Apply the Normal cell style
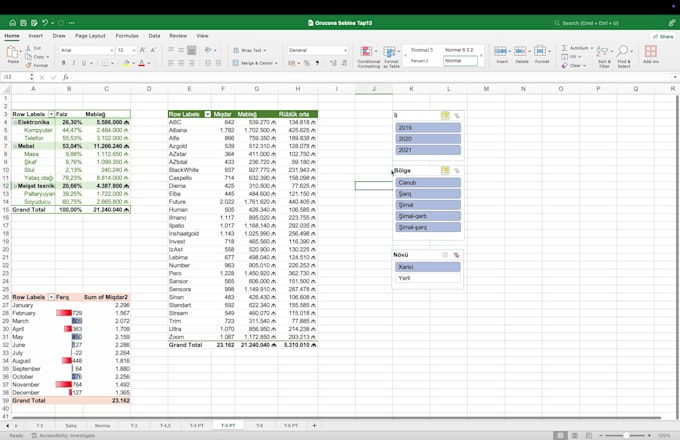 (460, 61)
